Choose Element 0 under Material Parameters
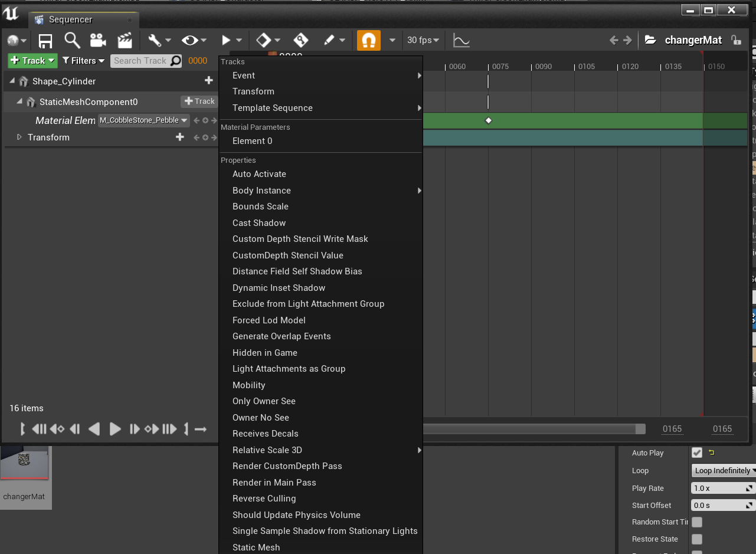 pyautogui.click(x=252, y=141)
